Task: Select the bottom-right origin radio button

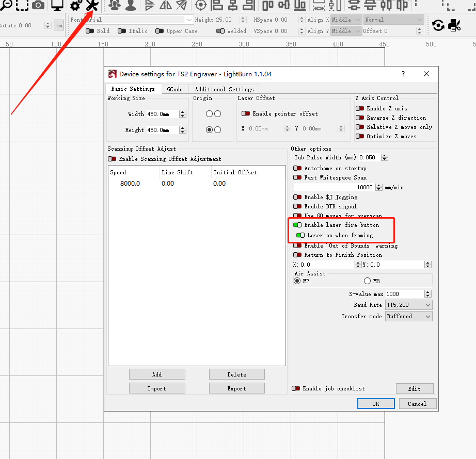Action: click(x=218, y=130)
